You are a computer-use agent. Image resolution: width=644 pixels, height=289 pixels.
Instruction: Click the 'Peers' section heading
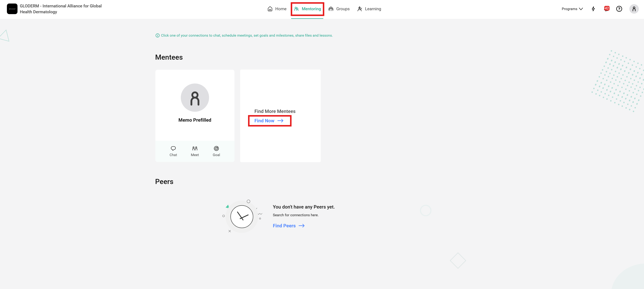click(x=164, y=182)
